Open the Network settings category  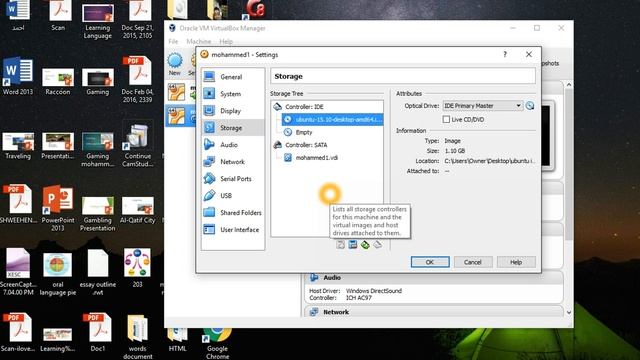pyautogui.click(x=233, y=162)
